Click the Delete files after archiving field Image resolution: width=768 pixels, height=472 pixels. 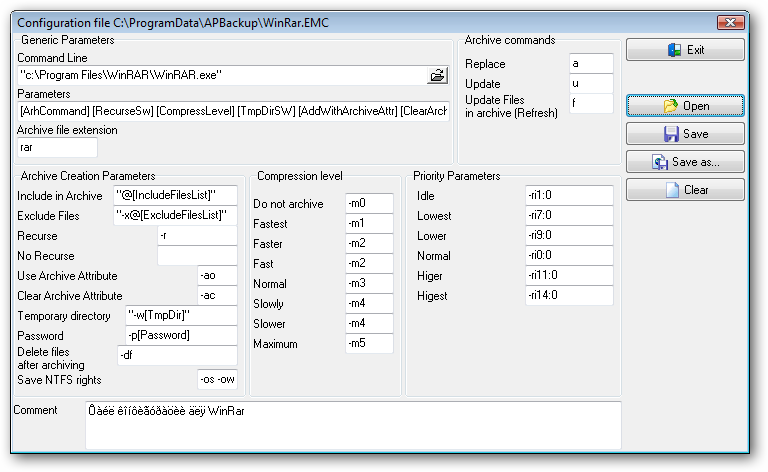pyautogui.click(x=178, y=355)
